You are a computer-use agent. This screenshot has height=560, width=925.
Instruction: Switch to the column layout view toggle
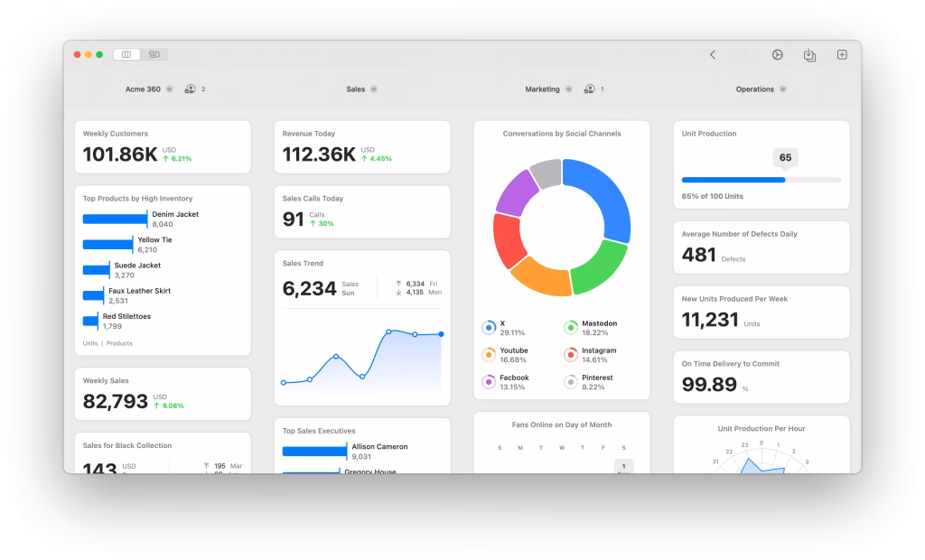[126, 54]
